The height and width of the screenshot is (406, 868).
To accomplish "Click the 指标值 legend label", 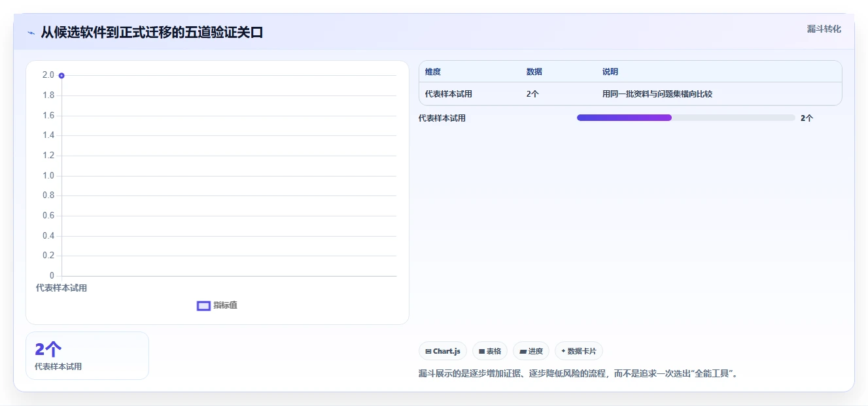I will (x=225, y=305).
